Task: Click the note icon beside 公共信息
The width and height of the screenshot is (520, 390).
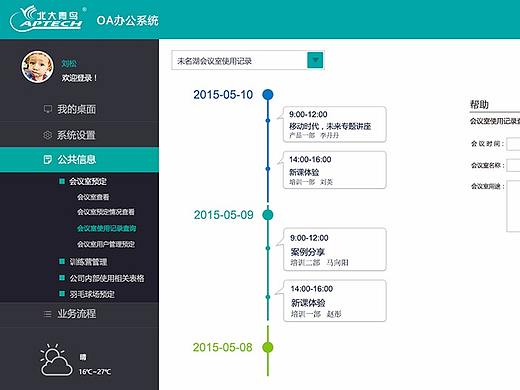Action: (x=48, y=159)
